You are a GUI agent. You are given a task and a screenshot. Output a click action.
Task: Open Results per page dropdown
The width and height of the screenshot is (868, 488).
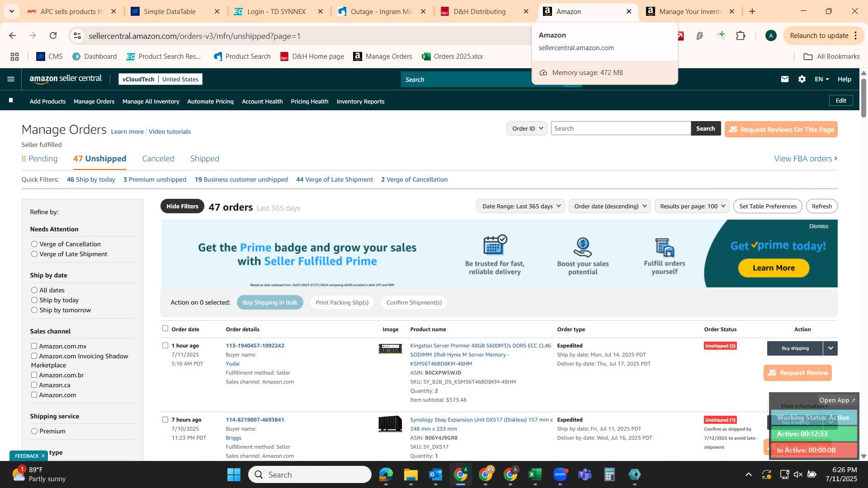(x=692, y=206)
